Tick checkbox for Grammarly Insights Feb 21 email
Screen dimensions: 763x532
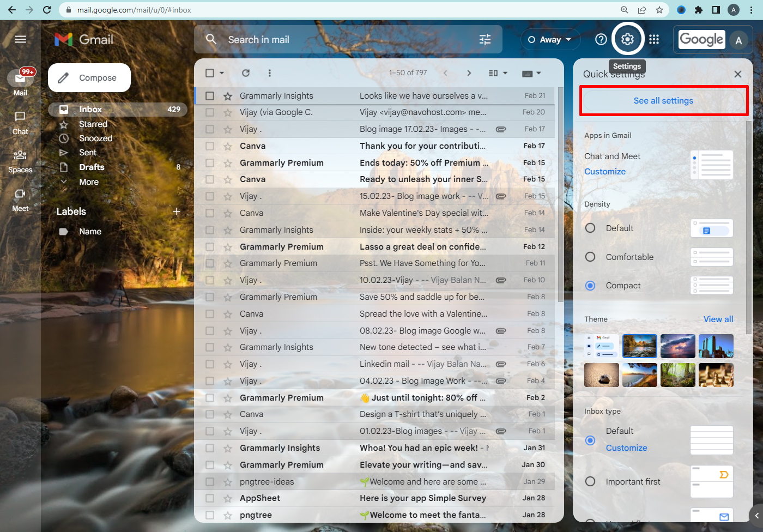[210, 96]
